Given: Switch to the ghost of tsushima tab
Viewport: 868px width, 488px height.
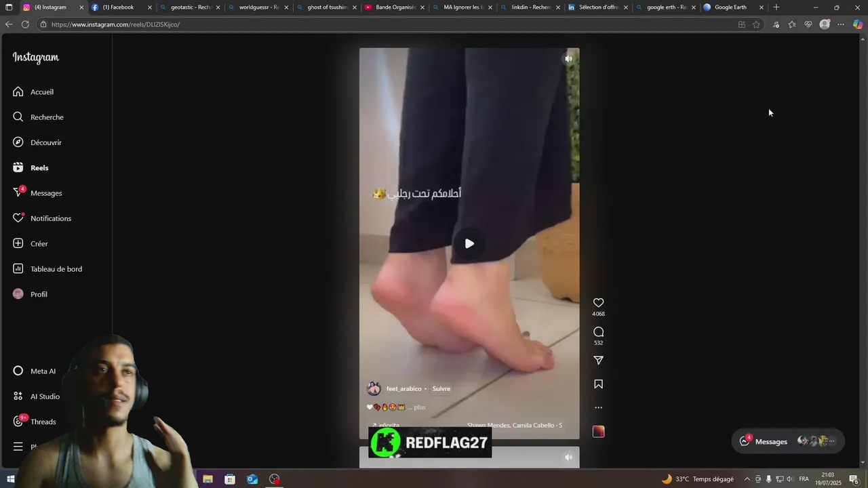Looking at the screenshot, I should tap(325, 7).
